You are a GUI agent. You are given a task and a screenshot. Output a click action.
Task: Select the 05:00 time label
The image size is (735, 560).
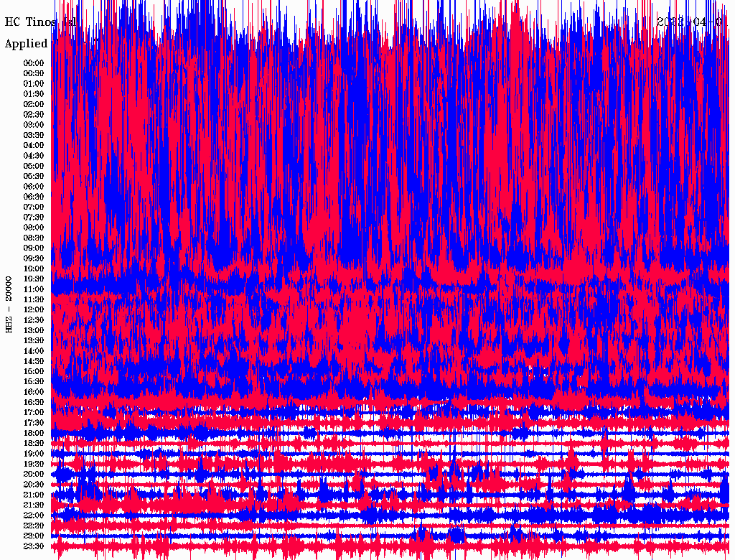tap(34, 166)
